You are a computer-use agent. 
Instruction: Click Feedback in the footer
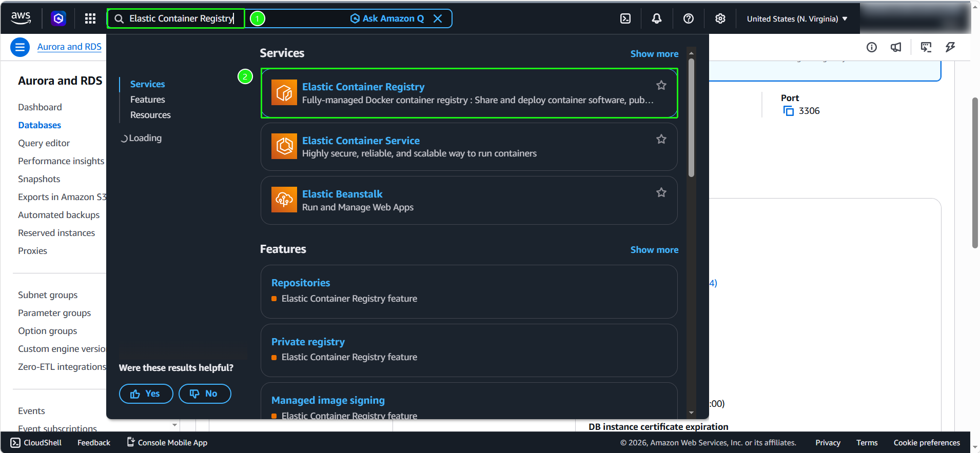pyautogui.click(x=94, y=443)
